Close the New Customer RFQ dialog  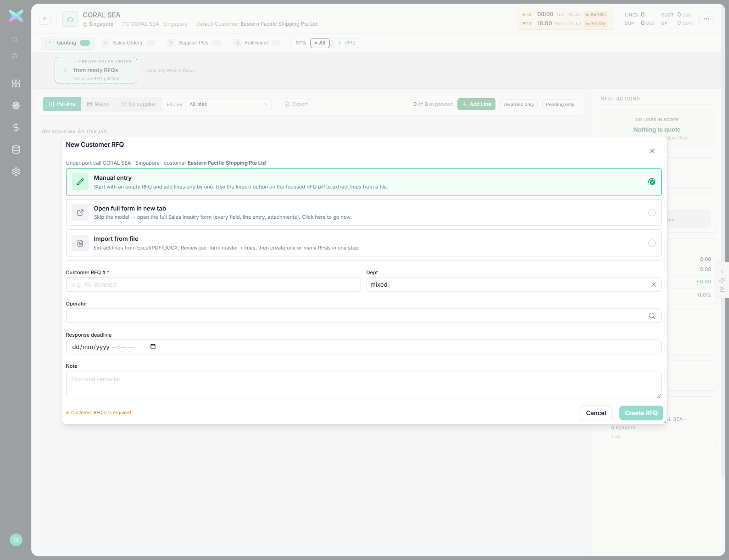pos(652,151)
